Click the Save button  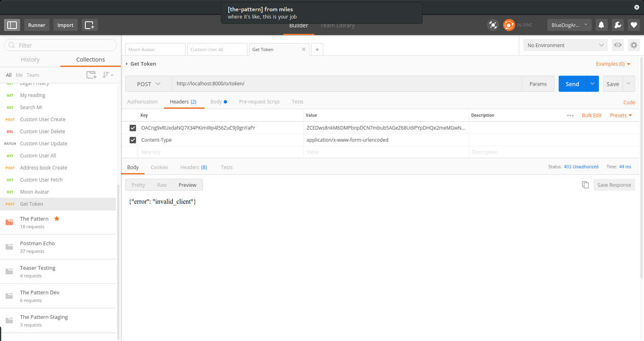click(x=613, y=84)
